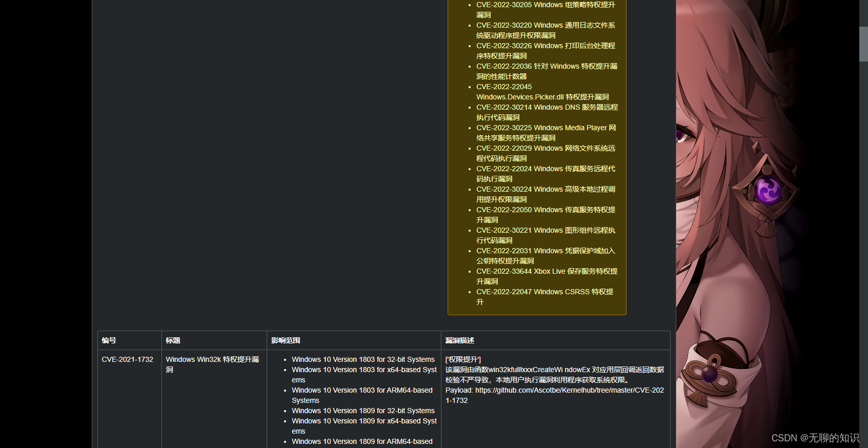Click Windows 10 Version 1809 for x64-based Systems

click(364, 426)
